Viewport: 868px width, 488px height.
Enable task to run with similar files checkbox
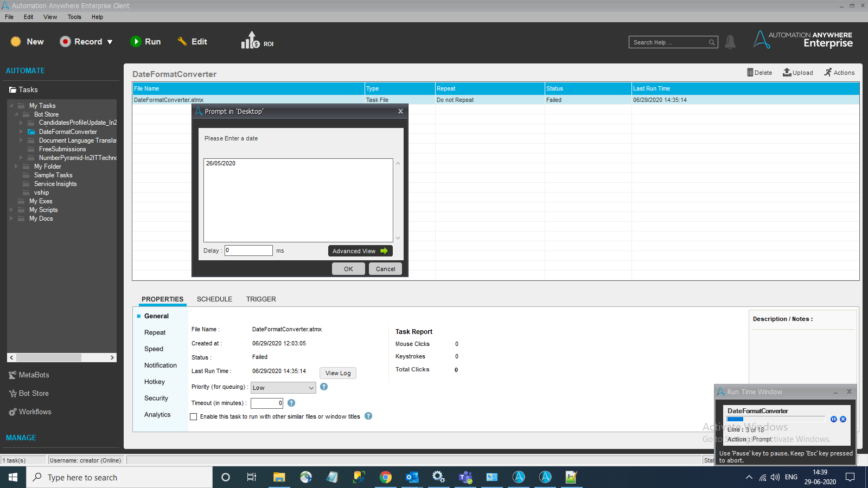point(194,417)
